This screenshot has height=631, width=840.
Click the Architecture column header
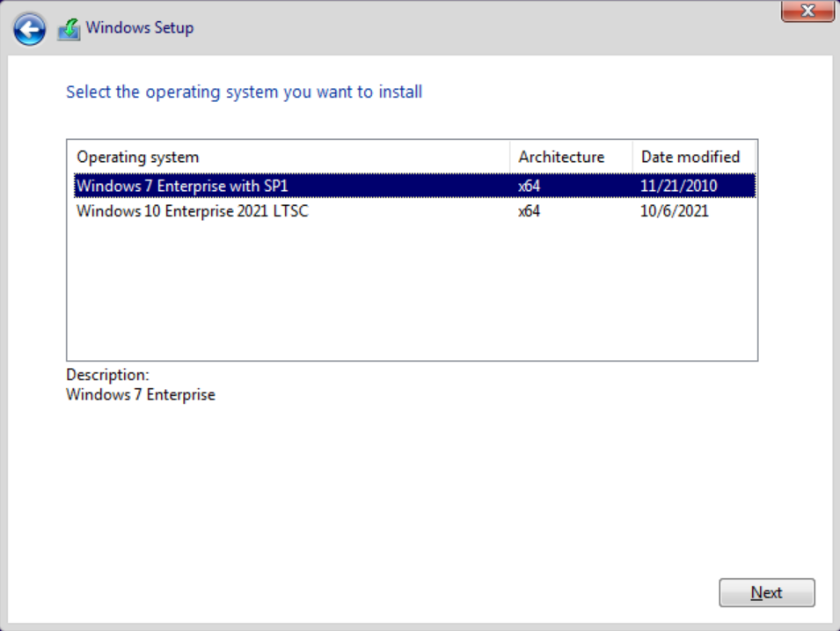tap(561, 158)
